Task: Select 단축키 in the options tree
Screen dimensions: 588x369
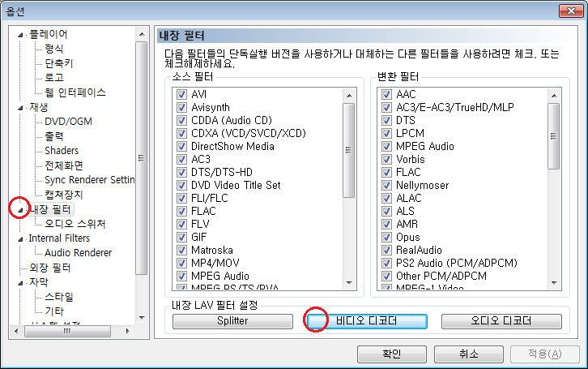Action: pyautogui.click(x=59, y=63)
